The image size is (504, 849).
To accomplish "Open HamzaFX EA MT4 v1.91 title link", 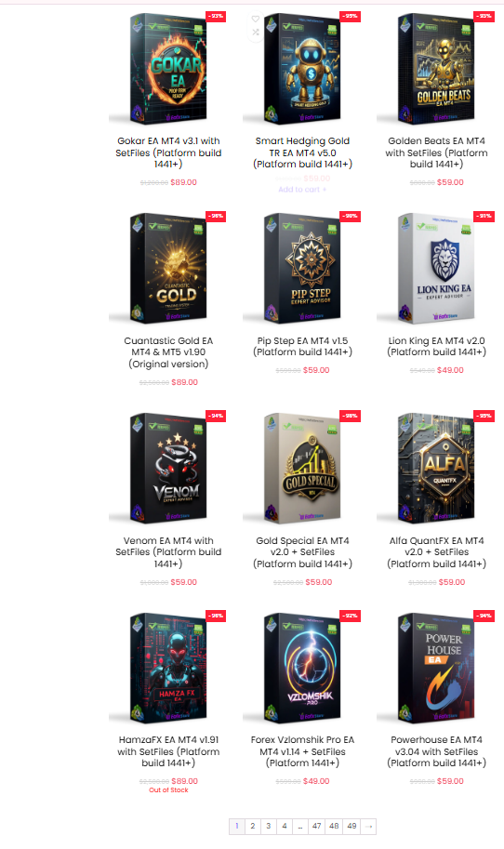I will coord(168,751).
